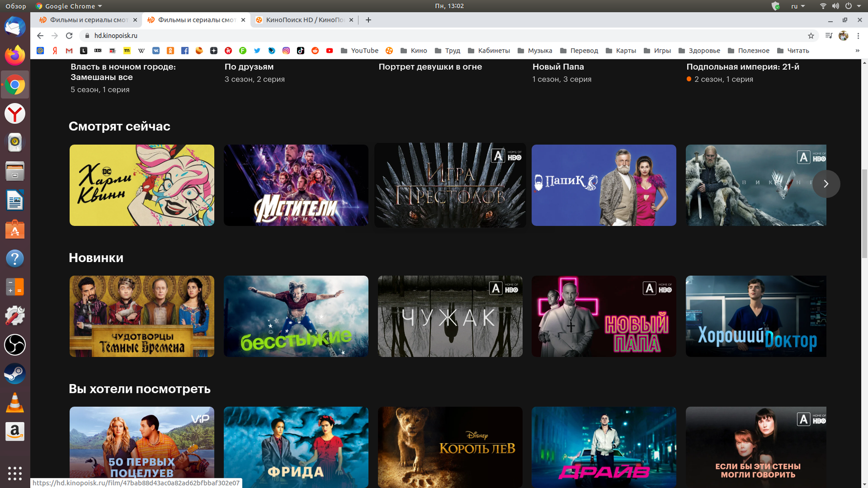Screen dimensions: 868x488
Task: Open the Мстители Финал poster
Action: click(x=296, y=185)
